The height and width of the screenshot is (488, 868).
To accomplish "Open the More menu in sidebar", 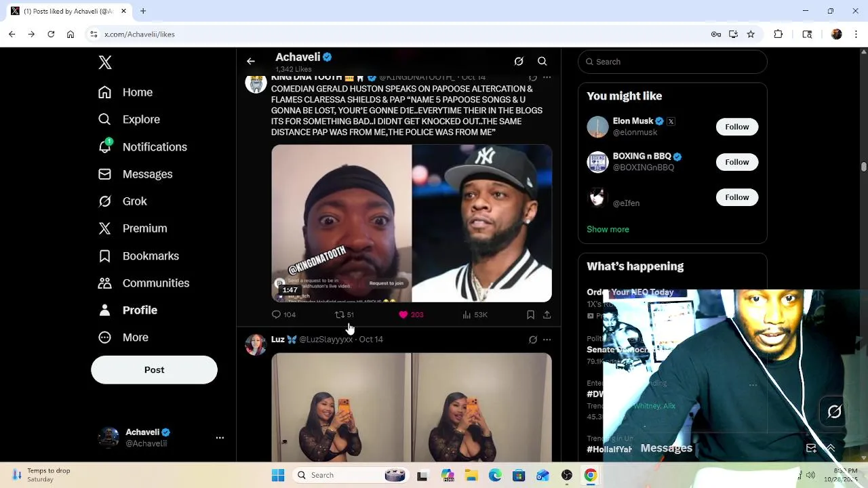I will [x=123, y=337].
